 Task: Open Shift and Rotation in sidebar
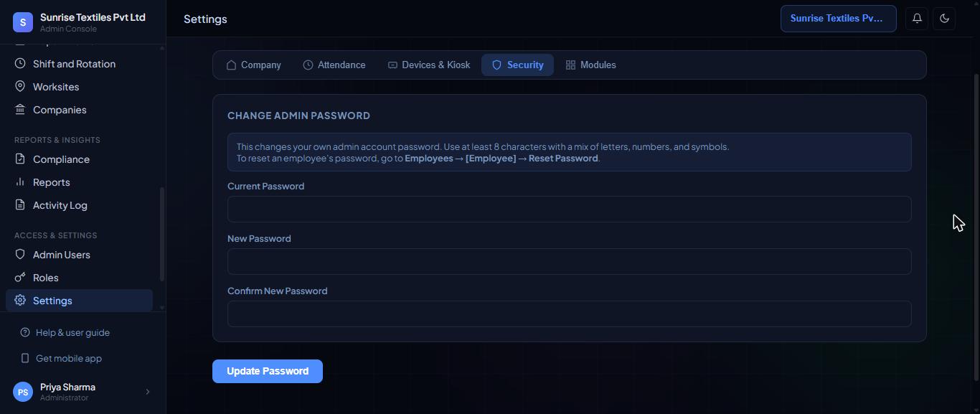[x=79, y=64]
